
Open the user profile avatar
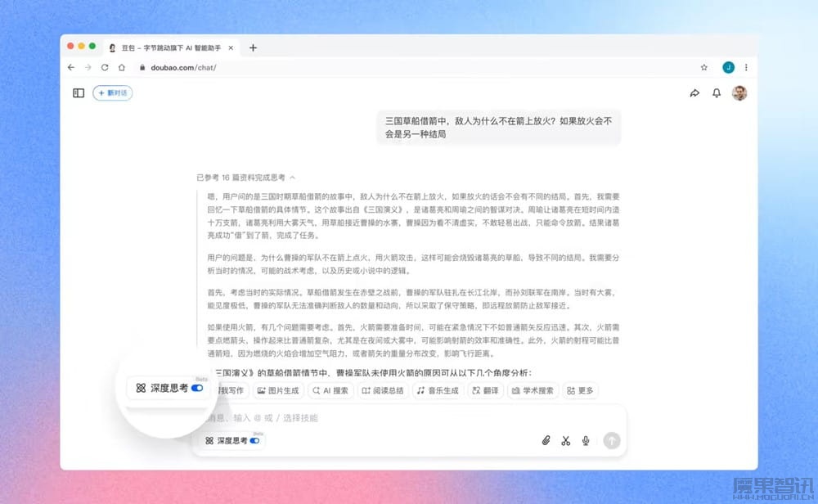[739, 93]
